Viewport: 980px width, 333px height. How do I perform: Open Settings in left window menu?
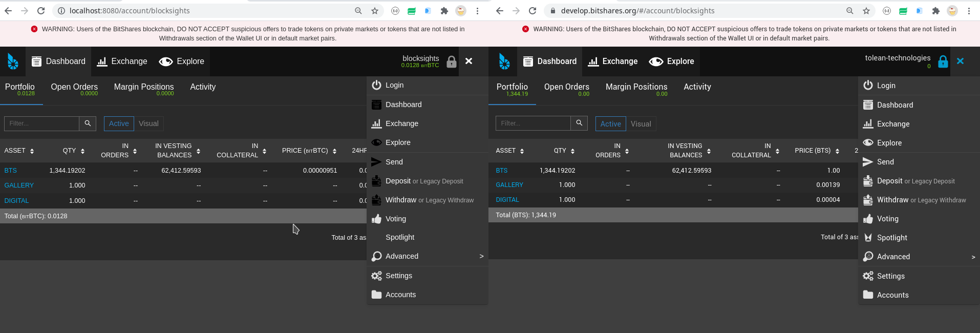click(x=428, y=276)
